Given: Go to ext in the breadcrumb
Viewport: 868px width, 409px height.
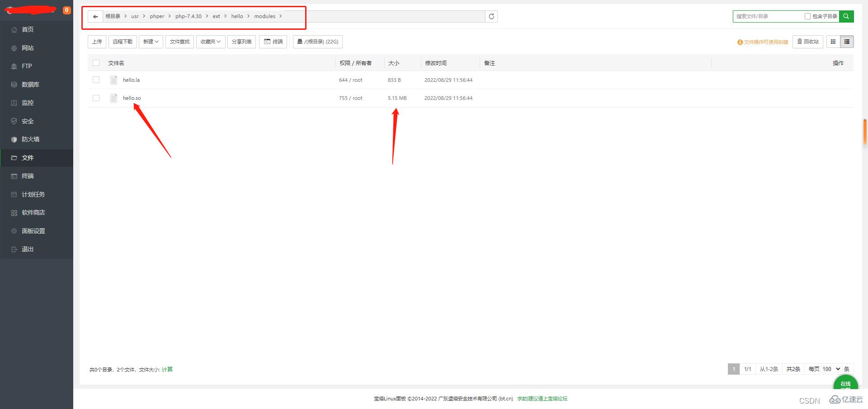Looking at the screenshot, I should coord(217,16).
